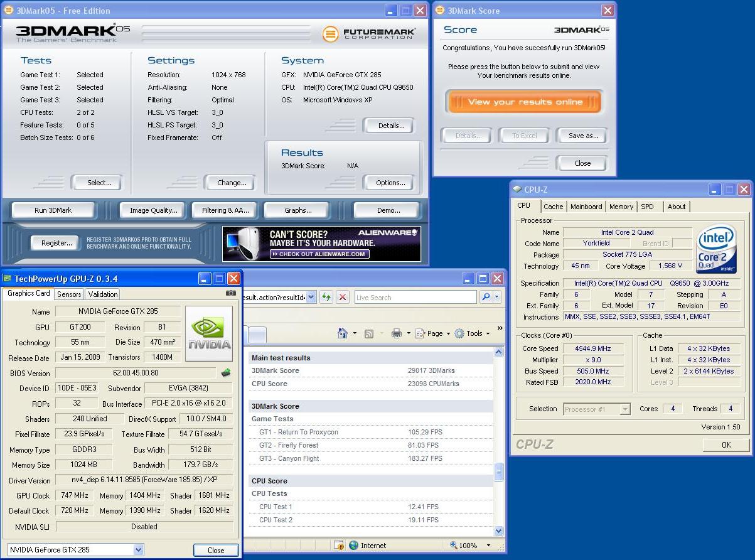Open the Tools menu dropdown
This screenshot has height=560, width=755.
[x=488, y=334]
